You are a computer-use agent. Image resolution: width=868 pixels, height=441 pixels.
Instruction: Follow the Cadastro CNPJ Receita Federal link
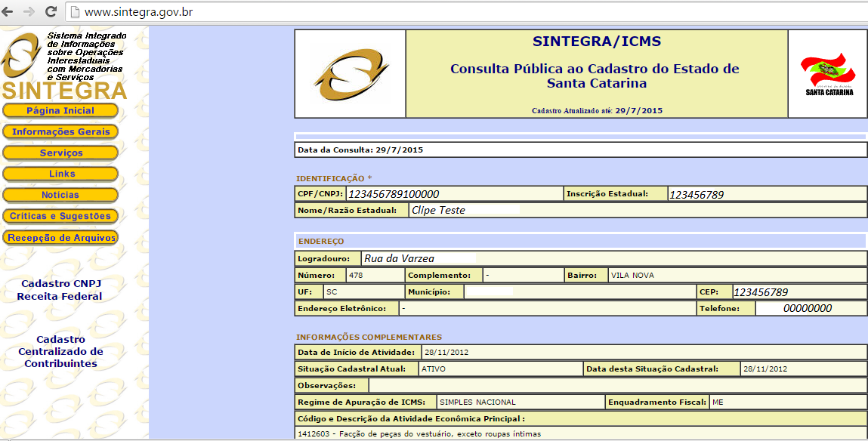[x=60, y=290]
